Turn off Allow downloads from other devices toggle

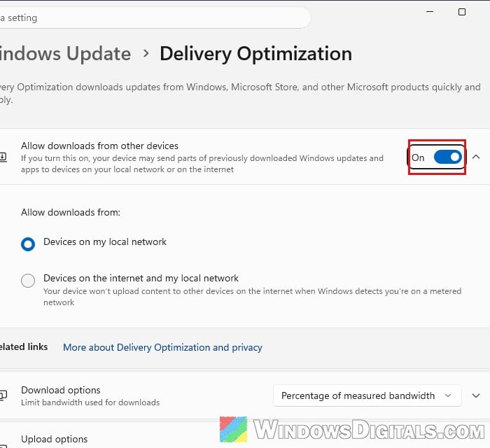(x=447, y=157)
